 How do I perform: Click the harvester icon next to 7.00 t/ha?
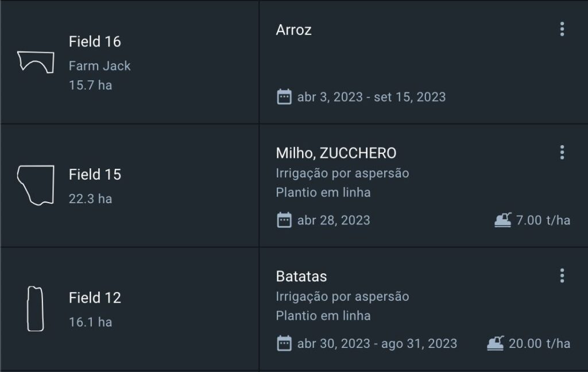(x=503, y=220)
